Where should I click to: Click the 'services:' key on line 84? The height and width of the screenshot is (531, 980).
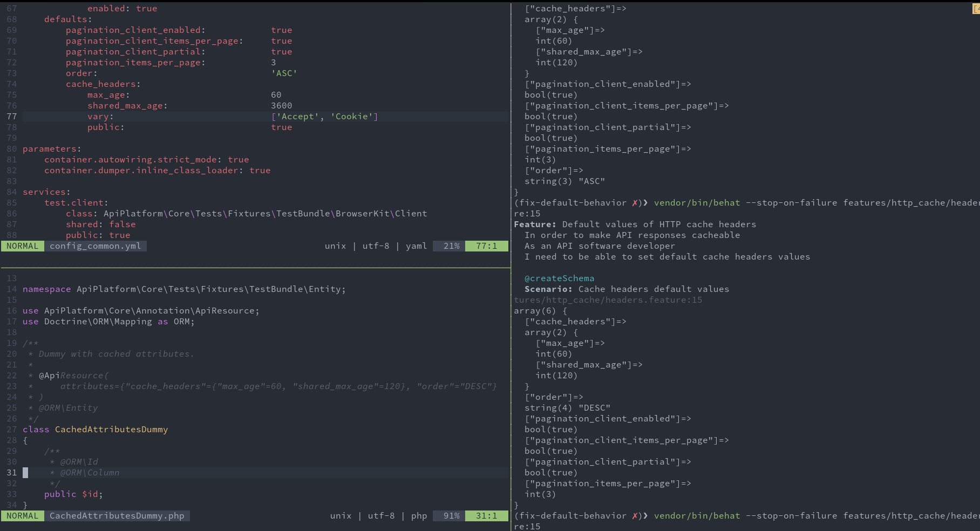47,192
